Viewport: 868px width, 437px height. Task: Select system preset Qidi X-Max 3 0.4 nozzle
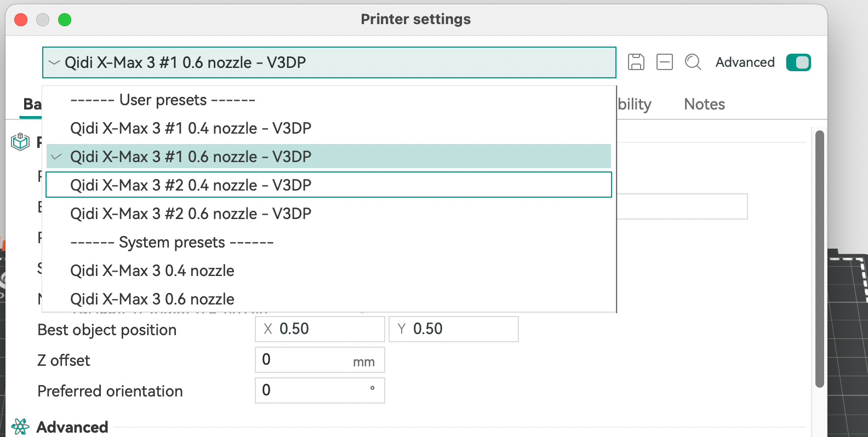pos(152,271)
